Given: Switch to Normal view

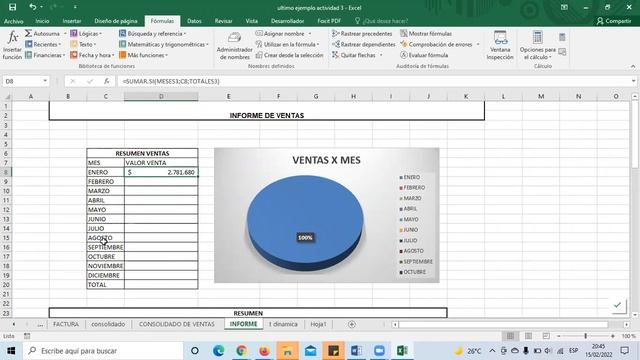Looking at the screenshot, I should [x=510, y=336].
